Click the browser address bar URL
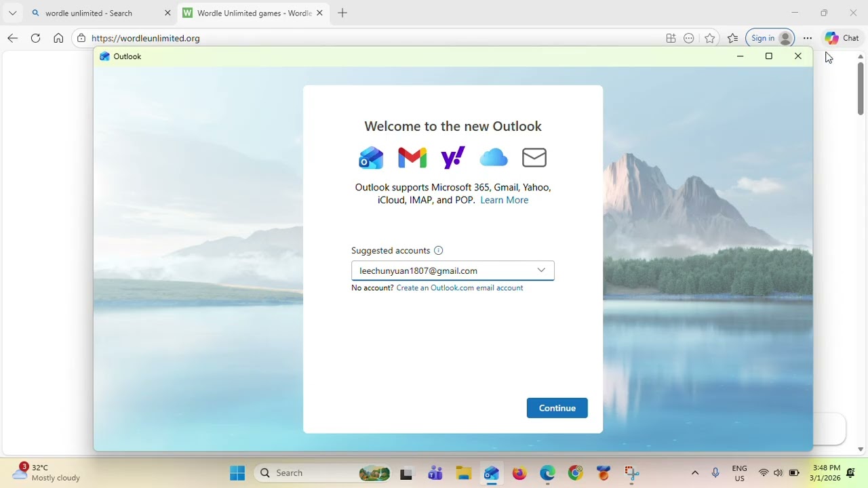Screen dimensions: 868x488 pos(146,38)
